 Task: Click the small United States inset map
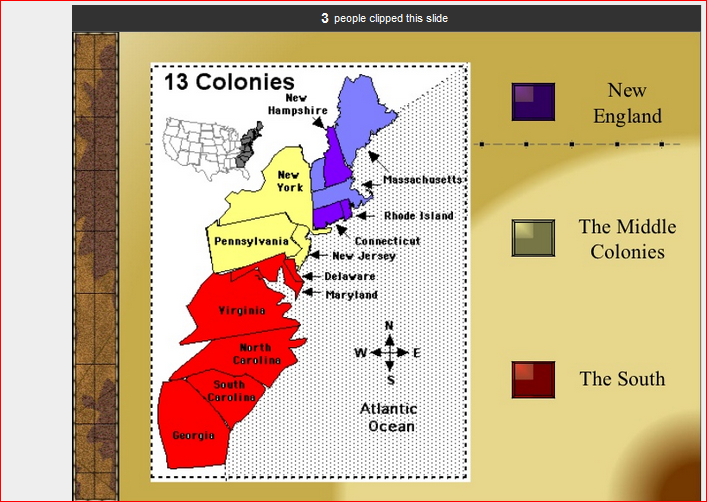click(214, 141)
